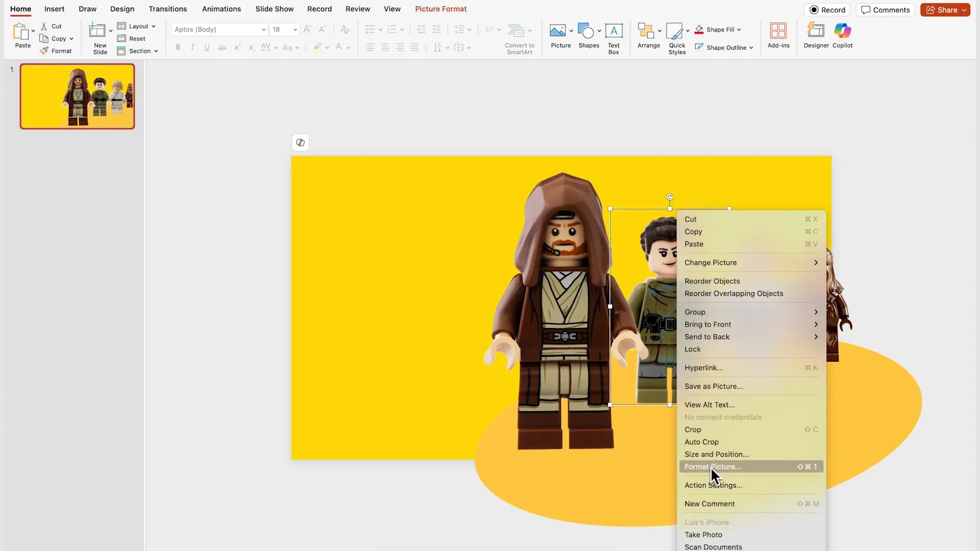Open the font size dropdown
Screen dimensions: 980x551
coord(295,30)
